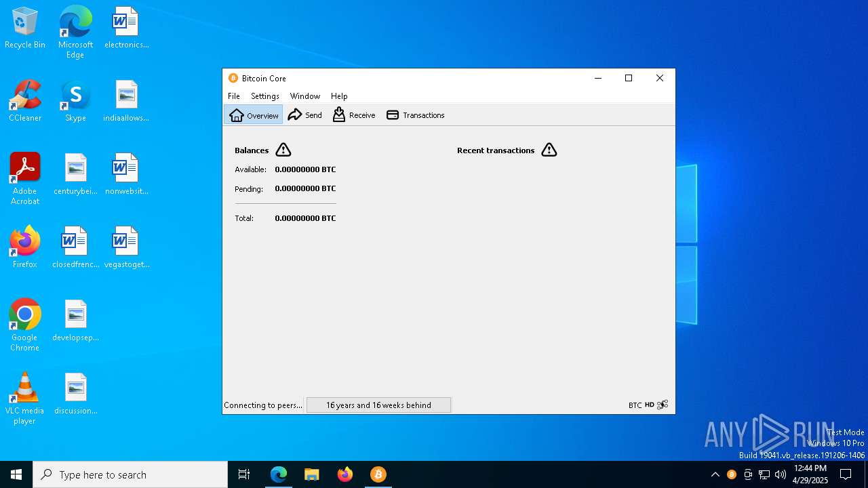Select the Adobe Acrobat desktop shortcut

(x=25, y=178)
